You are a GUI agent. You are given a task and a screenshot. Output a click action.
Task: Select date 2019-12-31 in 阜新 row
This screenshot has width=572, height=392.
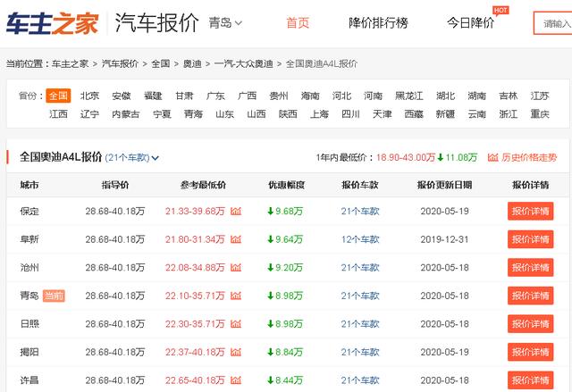[x=444, y=239]
